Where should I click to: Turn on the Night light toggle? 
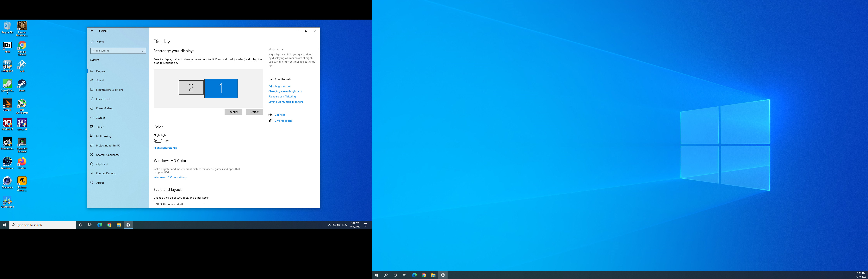[158, 141]
